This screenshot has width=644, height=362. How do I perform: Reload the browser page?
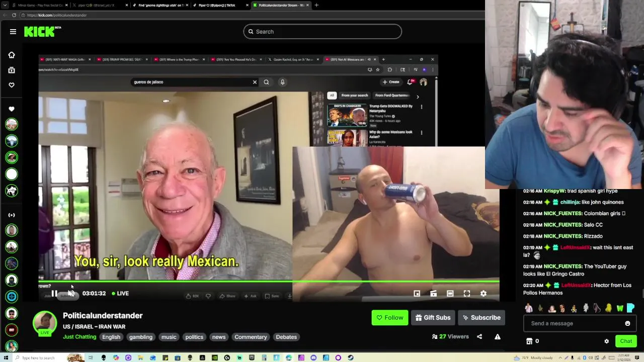point(14,15)
